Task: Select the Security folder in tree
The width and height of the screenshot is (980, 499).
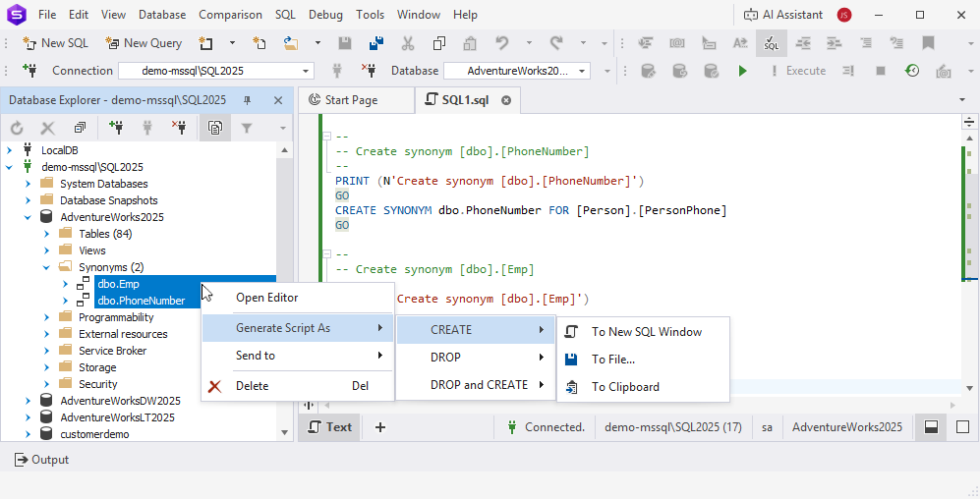Action: (x=97, y=384)
